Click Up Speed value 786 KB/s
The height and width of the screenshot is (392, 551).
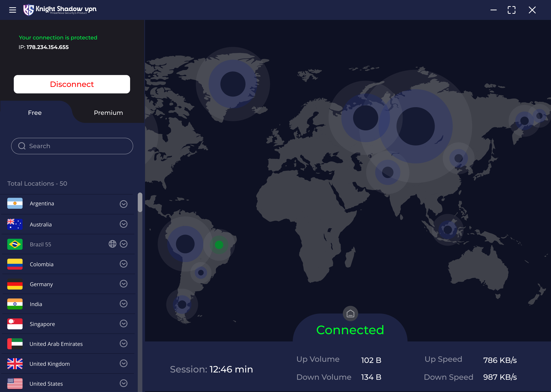(500, 360)
